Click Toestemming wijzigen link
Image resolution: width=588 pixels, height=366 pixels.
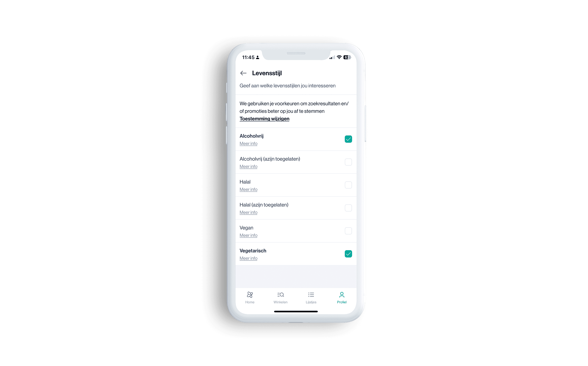pyautogui.click(x=264, y=118)
